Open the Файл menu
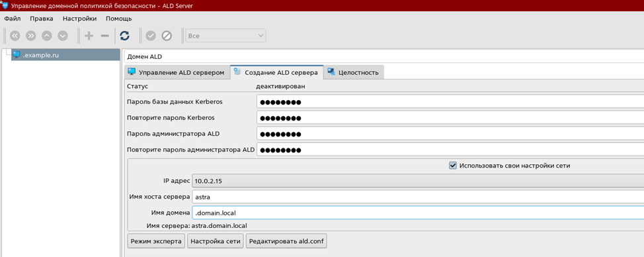The height and width of the screenshot is (257, 644). [13, 19]
